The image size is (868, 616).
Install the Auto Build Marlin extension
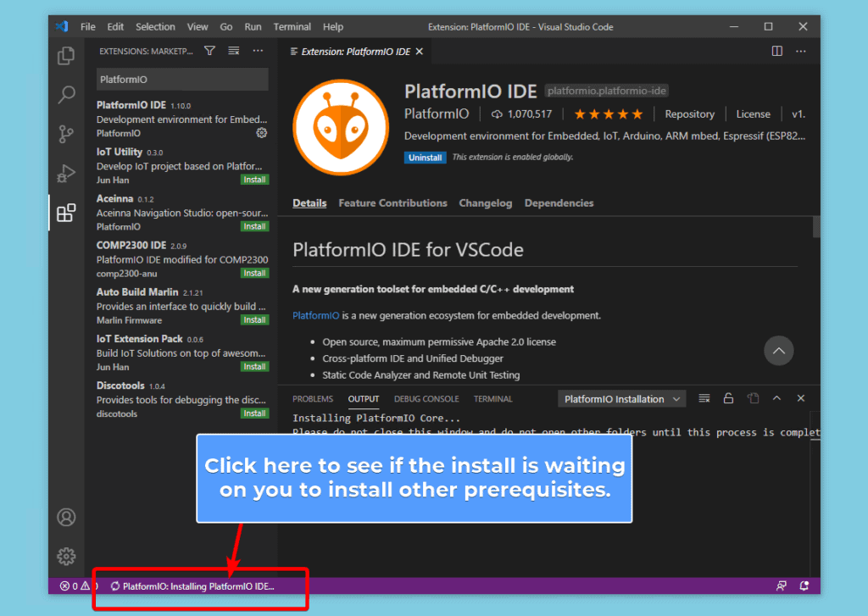pyautogui.click(x=254, y=320)
